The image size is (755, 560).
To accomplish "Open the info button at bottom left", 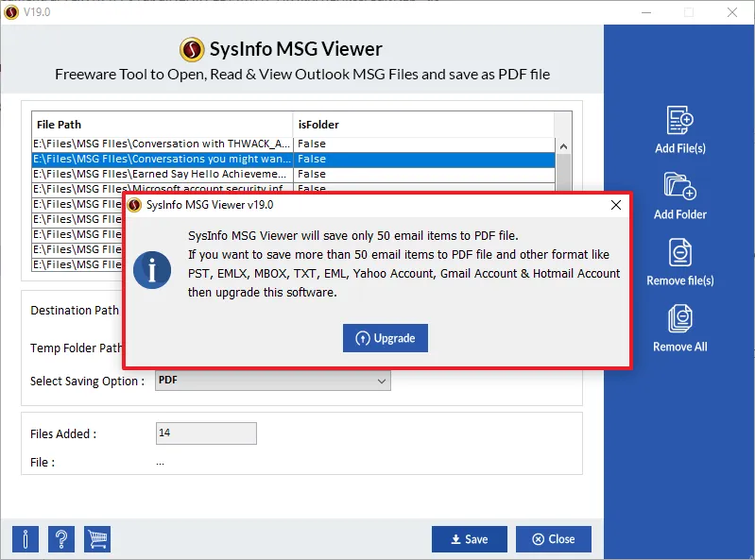I will pos(25,539).
